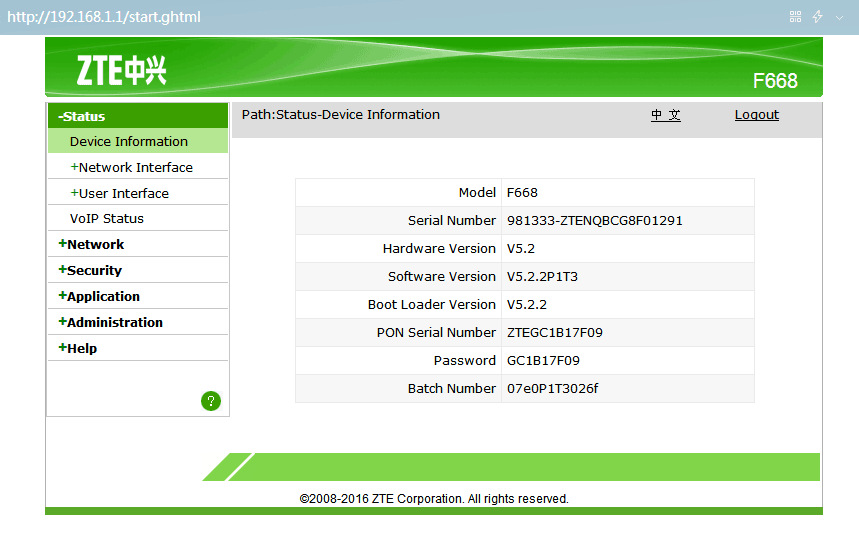The image size is (859, 533).
Task: Expand User Interface submenu
Action: tap(138, 193)
